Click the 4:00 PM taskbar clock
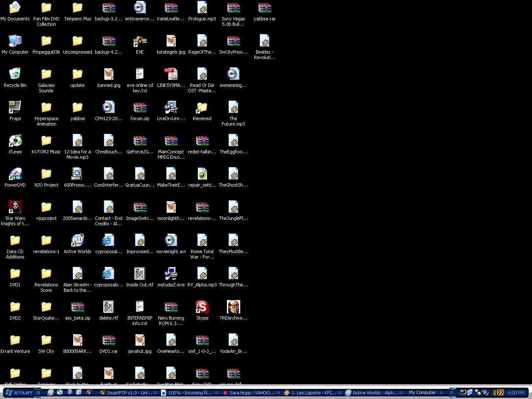 click(516, 392)
